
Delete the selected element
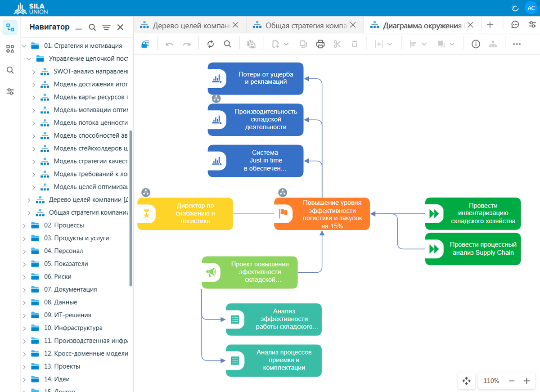pyautogui.click(x=355, y=44)
